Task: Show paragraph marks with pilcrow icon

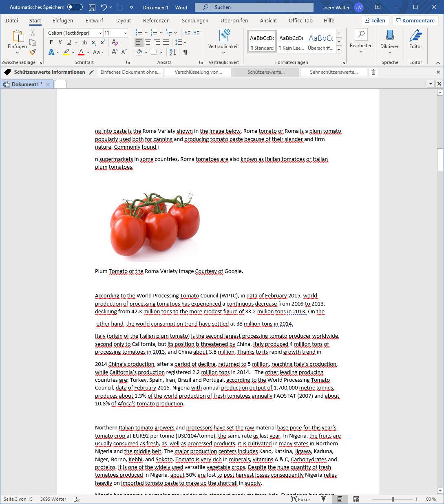Action: point(186,52)
